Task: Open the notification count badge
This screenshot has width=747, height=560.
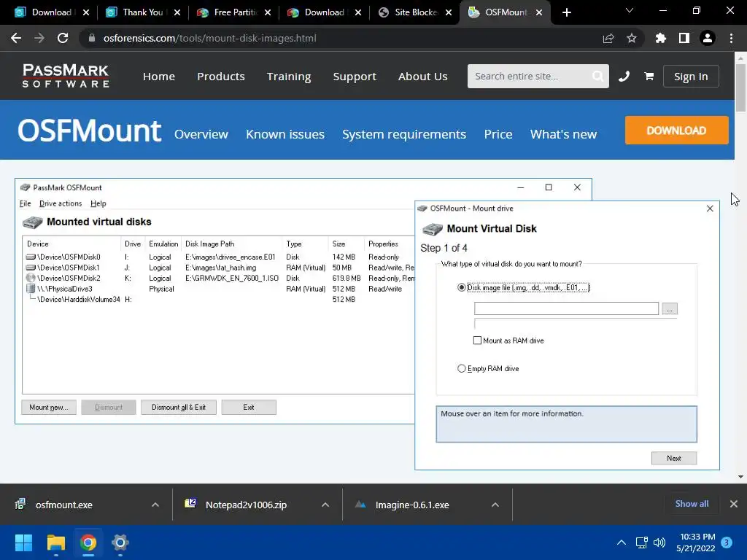Action: [727, 542]
